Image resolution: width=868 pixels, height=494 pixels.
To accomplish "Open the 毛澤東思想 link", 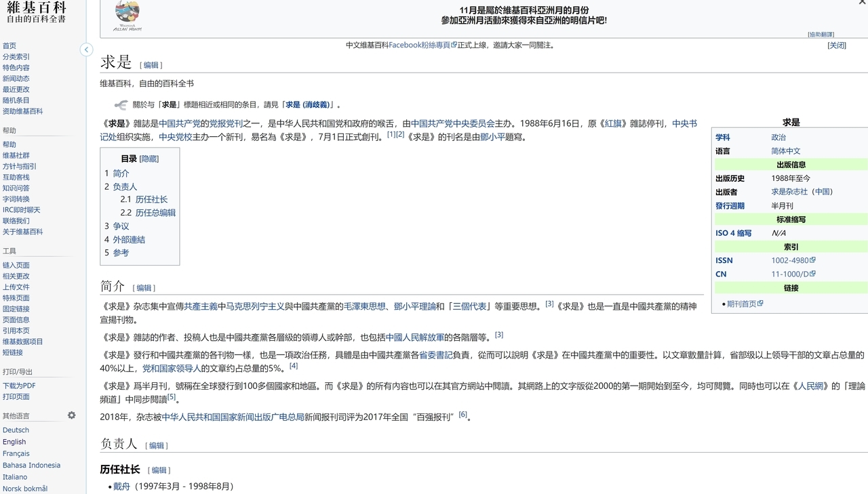I will pyautogui.click(x=365, y=306).
